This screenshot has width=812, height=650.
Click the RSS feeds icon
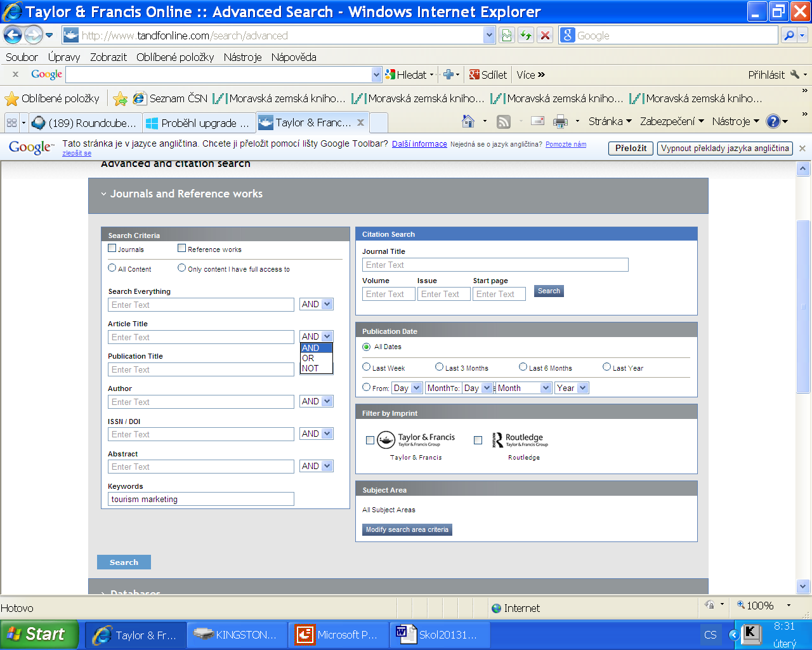pyautogui.click(x=504, y=121)
